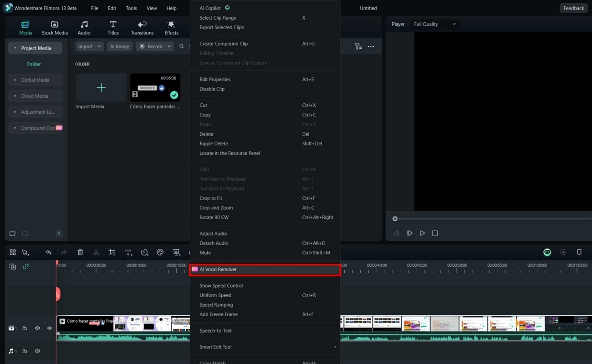Open the Media tab
The height and width of the screenshot is (364, 592).
point(26,28)
